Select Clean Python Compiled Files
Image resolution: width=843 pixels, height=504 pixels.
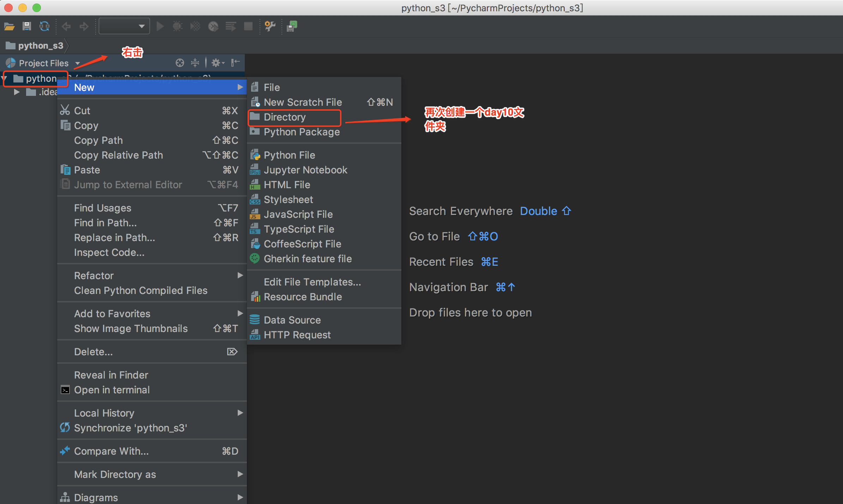pos(152,290)
